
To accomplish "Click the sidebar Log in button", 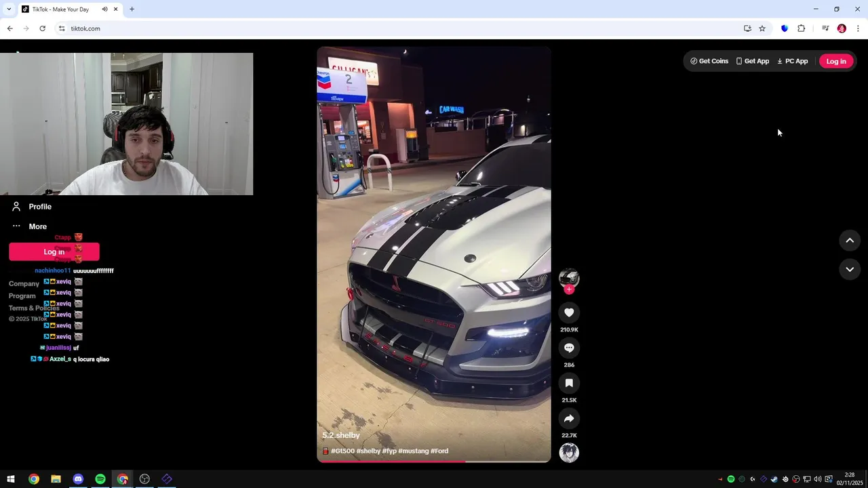I will (x=54, y=251).
